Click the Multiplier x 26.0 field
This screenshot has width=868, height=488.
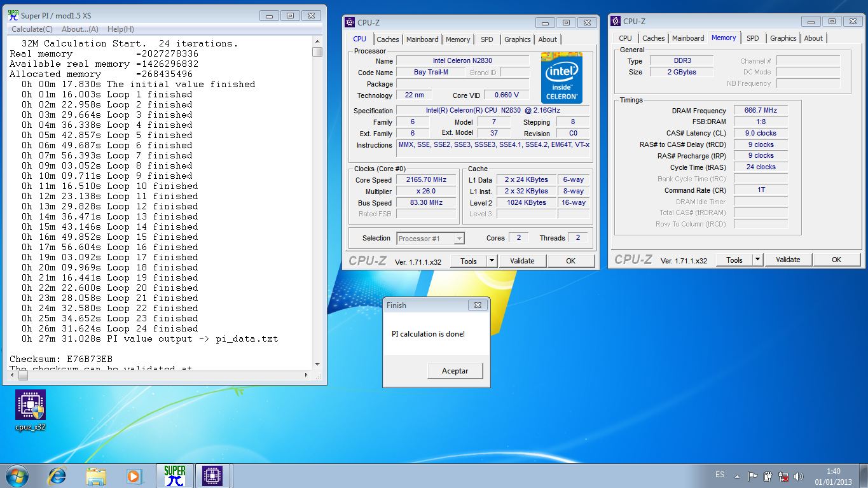426,192
